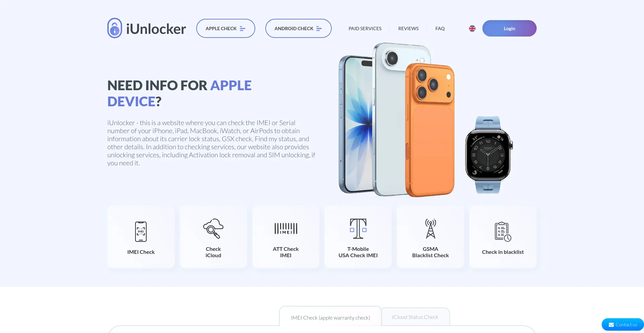
Task: Select the Check iCloud cloud magnifier icon
Action: tap(213, 228)
